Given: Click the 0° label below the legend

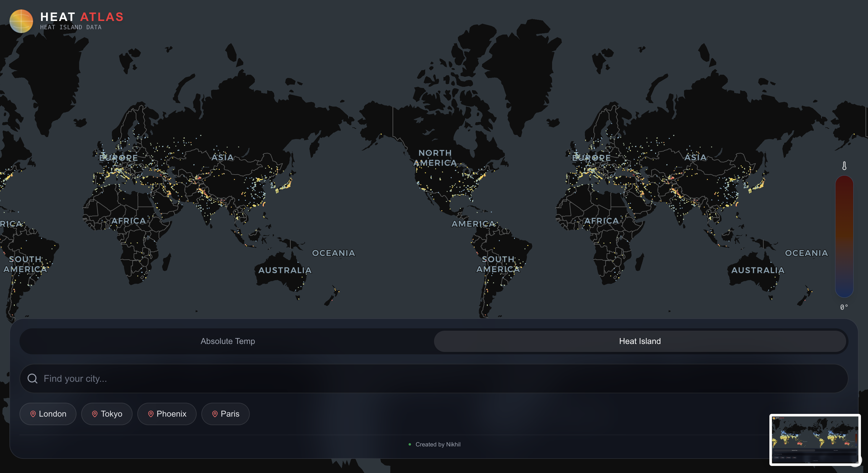Looking at the screenshot, I should pos(845,307).
